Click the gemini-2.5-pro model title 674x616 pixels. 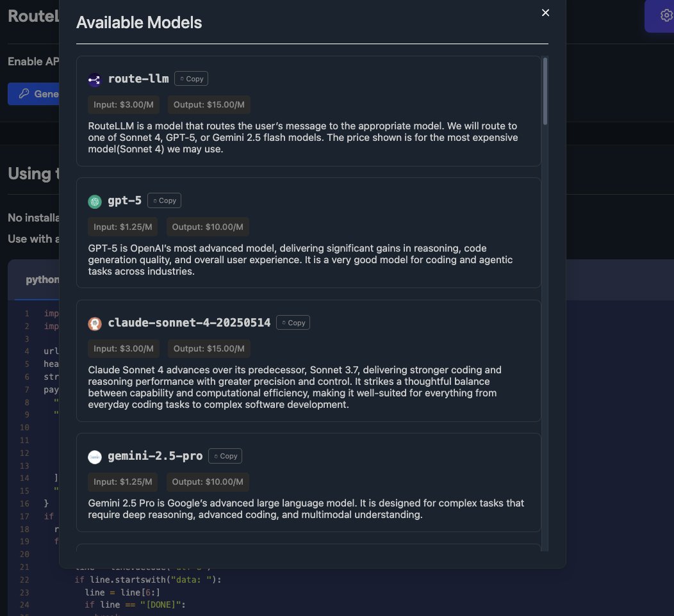pyautogui.click(x=155, y=456)
